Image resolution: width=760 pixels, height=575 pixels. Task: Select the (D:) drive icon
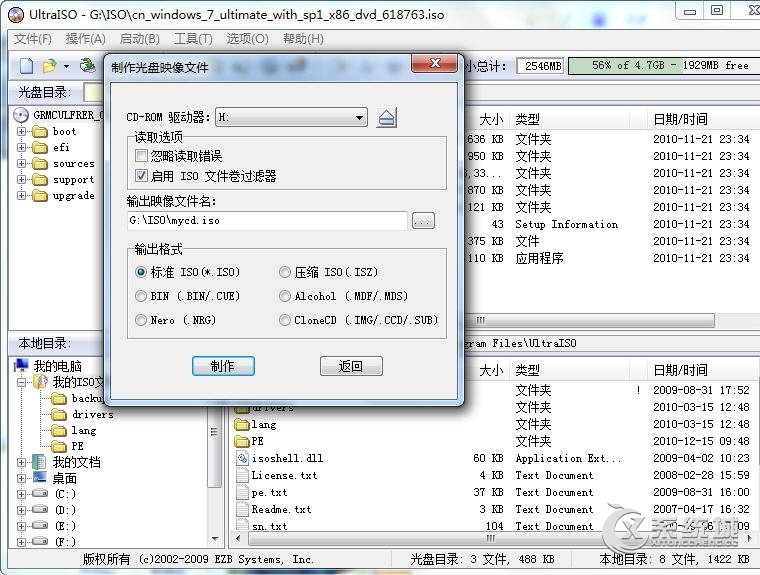point(40,510)
